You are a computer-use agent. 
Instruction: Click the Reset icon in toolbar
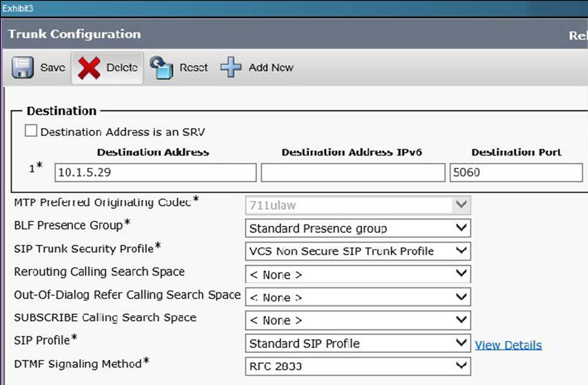[x=162, y=68]
